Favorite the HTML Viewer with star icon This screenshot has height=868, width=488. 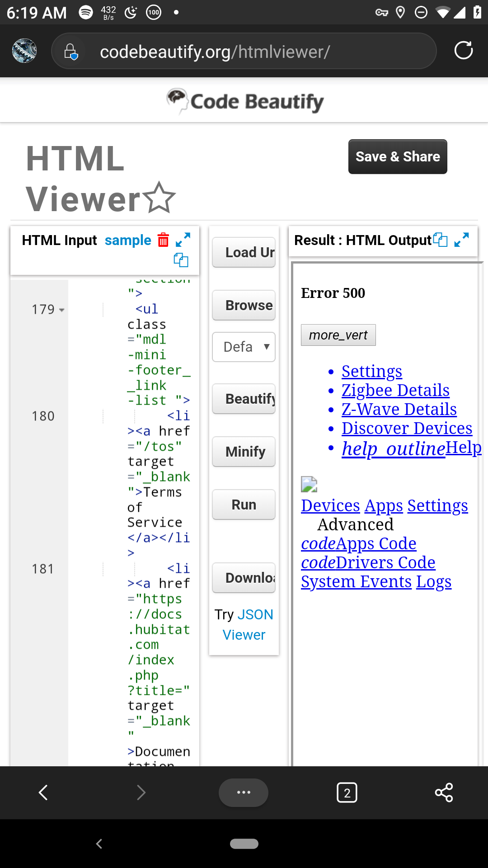click(x=159, y=198)
